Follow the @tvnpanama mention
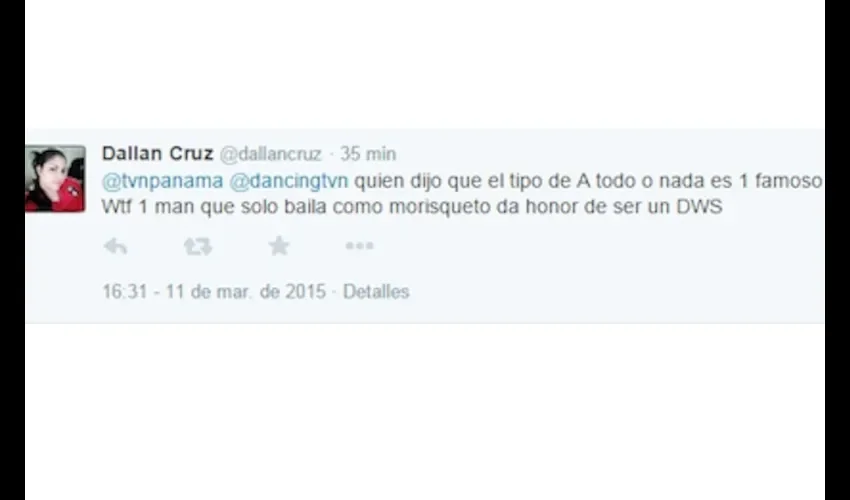Viewport: 850px width, 500px height. click(162, 181)
